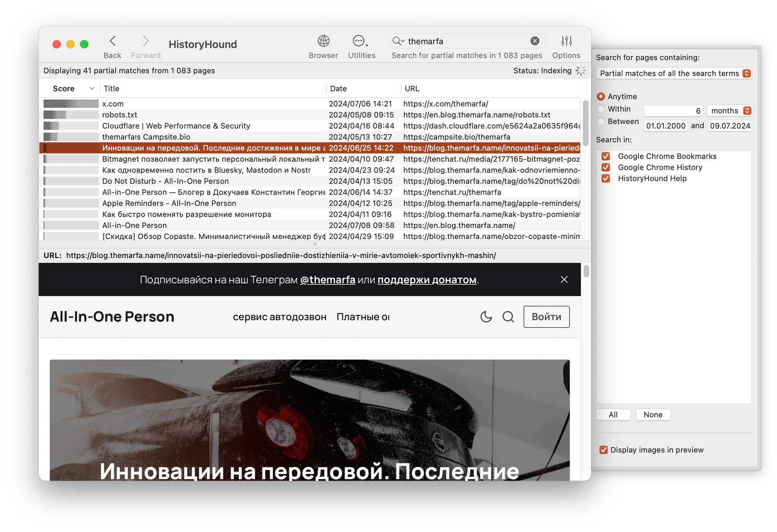Open the search magnifier options icon
This screenshot has width=777, height=532.
point(398,41)
